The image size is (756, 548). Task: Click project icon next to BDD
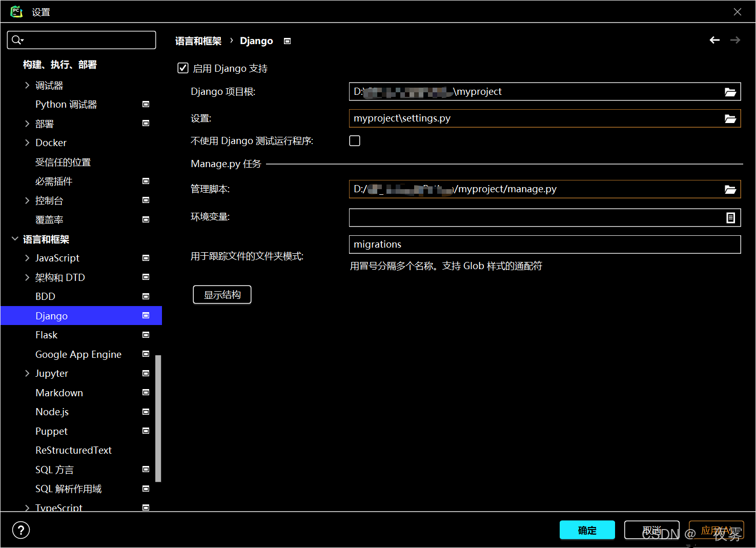[x=146, y=296]
